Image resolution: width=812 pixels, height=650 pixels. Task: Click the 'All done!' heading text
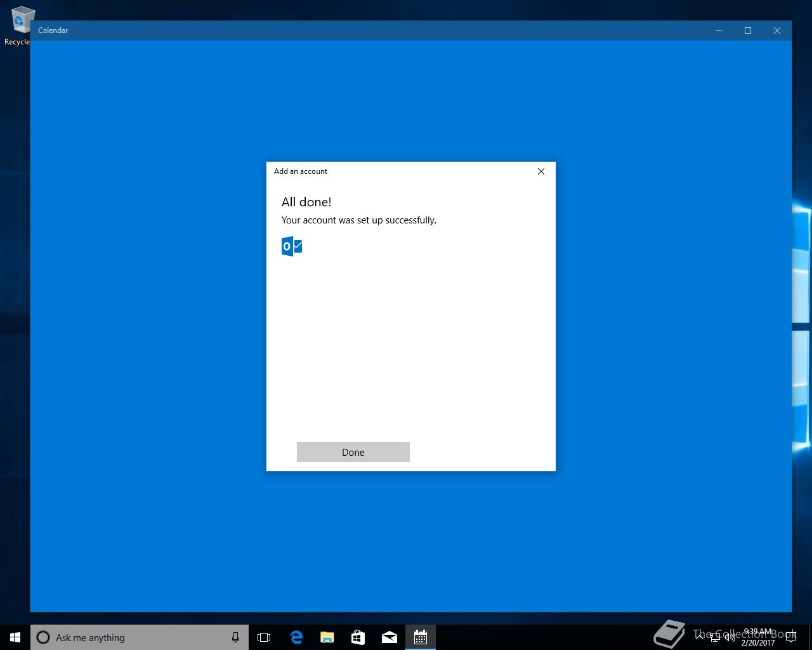coord(306,202)
